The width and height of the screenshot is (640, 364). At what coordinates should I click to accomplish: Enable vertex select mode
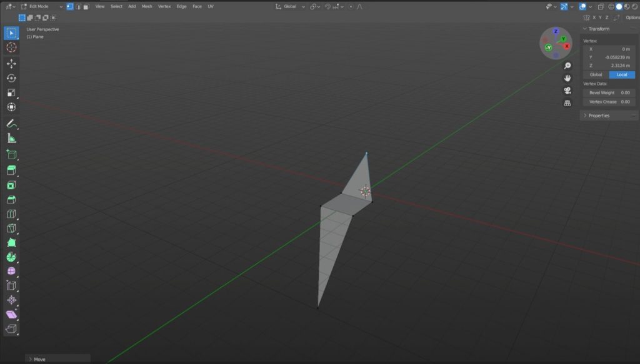tap(69, 6)
